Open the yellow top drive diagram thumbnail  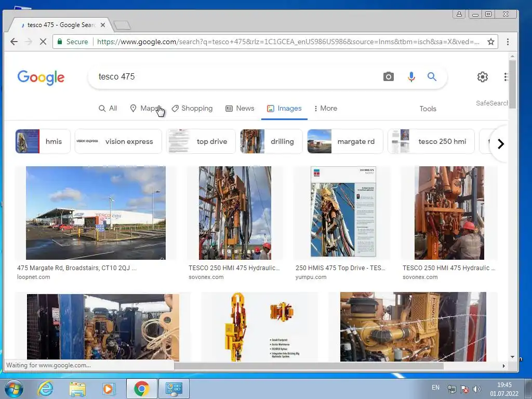point(260,326)
